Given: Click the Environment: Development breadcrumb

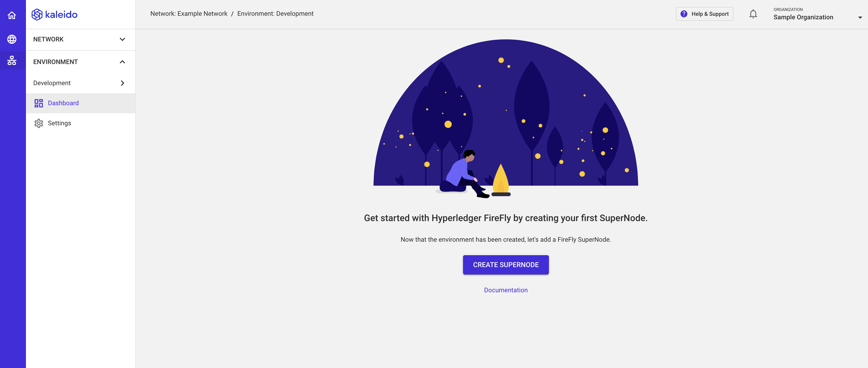Looking at the screenshot, I should pyautogui.click(x=276, y=14).
